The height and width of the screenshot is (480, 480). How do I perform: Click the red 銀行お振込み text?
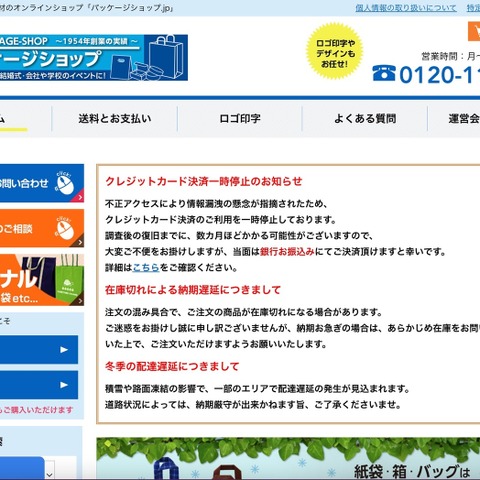point(287,251)
